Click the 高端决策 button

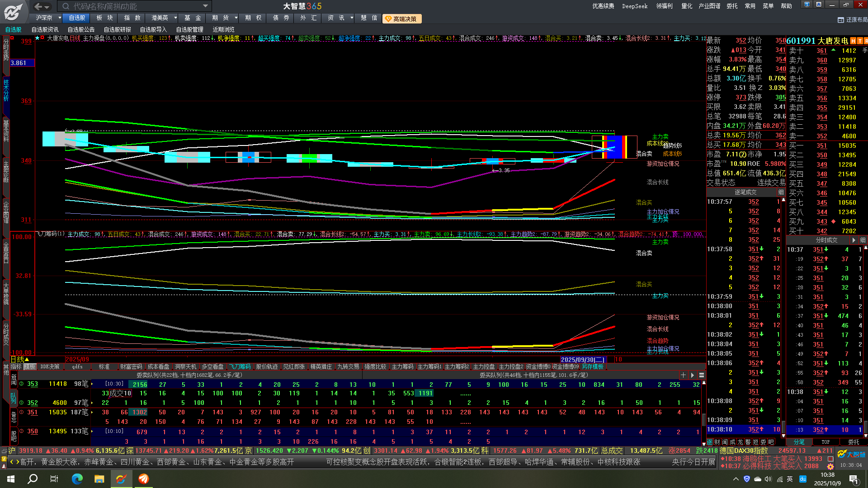(401, 19)
